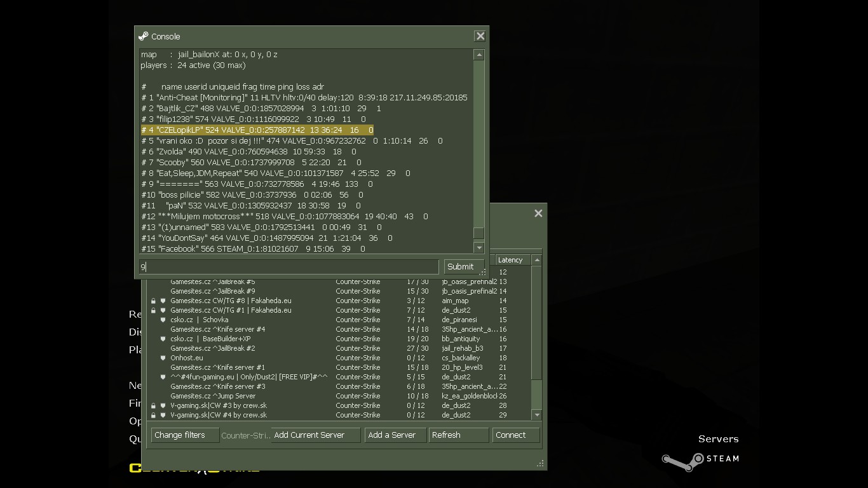Click Add Current Server button
This screenshot has height=488, width=868.
tap(316, 435)
